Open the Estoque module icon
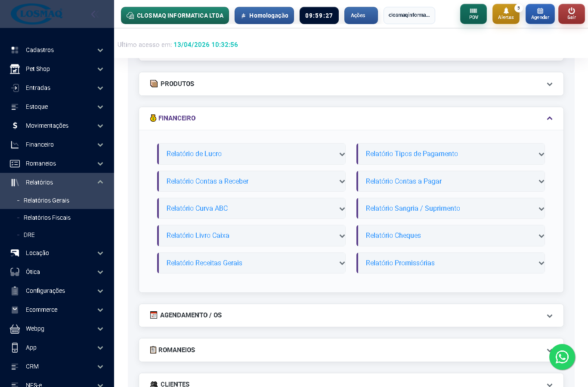Viewport: 588px width, 387px height. point(14,107)
